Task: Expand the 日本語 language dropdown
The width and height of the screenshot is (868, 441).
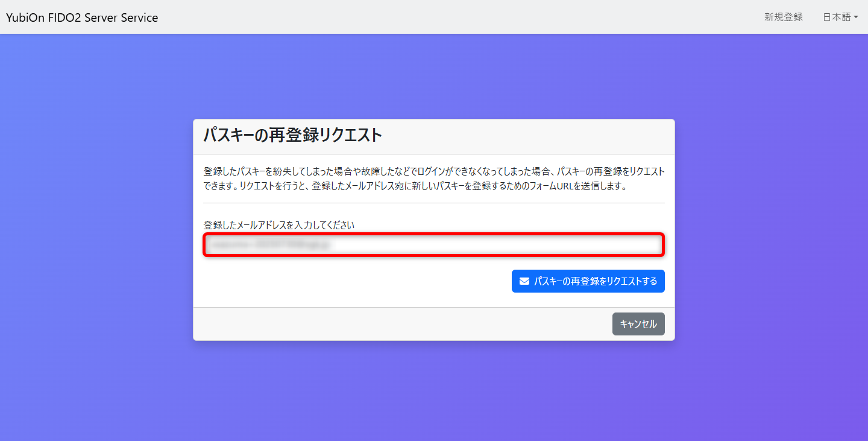Action: [x=840, y=17]
